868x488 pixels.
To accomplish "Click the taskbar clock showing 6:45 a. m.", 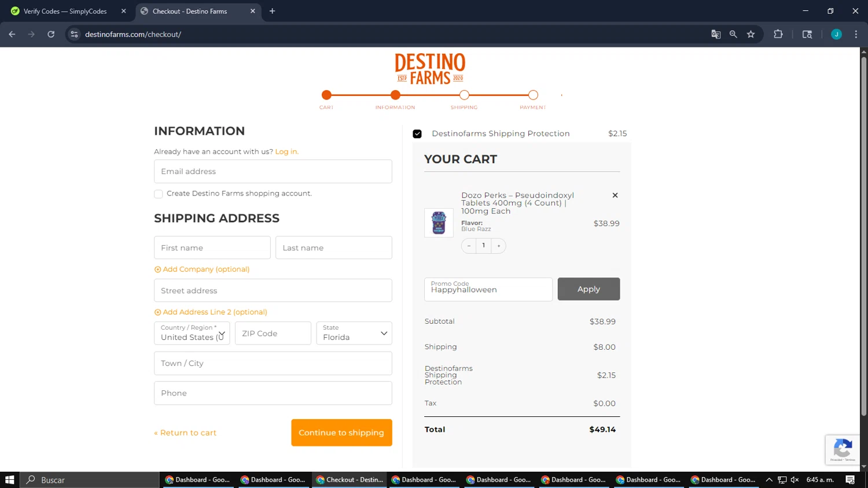I will click(820, 480).
